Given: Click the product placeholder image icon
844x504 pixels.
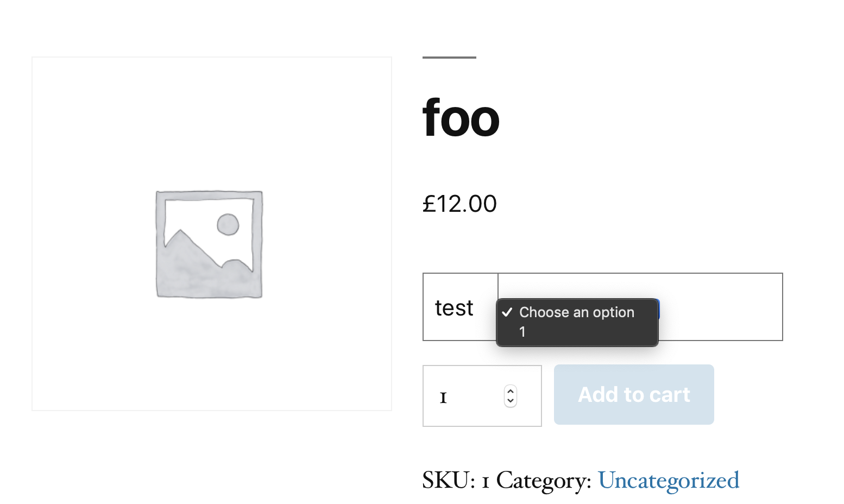Looking at the screenshot, I should (x=208, y=243).
